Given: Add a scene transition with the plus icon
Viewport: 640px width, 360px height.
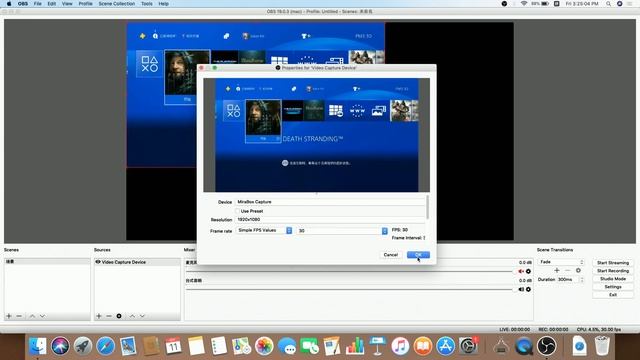Looking at the screenshot, I should point(557,270).
